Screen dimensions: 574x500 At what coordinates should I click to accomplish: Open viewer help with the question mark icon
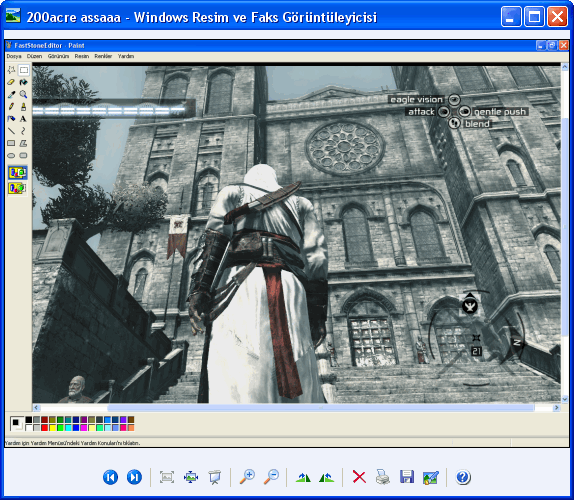(463, 477)
